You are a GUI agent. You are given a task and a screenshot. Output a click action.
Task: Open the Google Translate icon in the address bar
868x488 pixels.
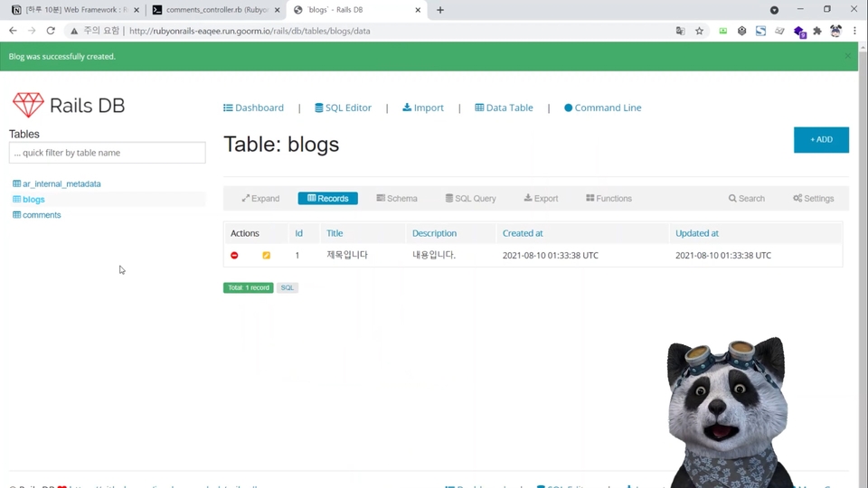[x=680, y=31]
